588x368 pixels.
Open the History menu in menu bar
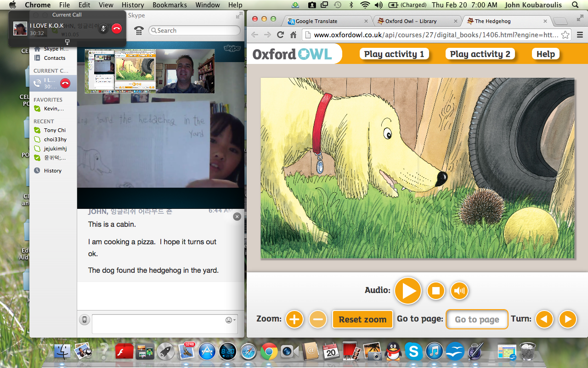click(133, 5)
